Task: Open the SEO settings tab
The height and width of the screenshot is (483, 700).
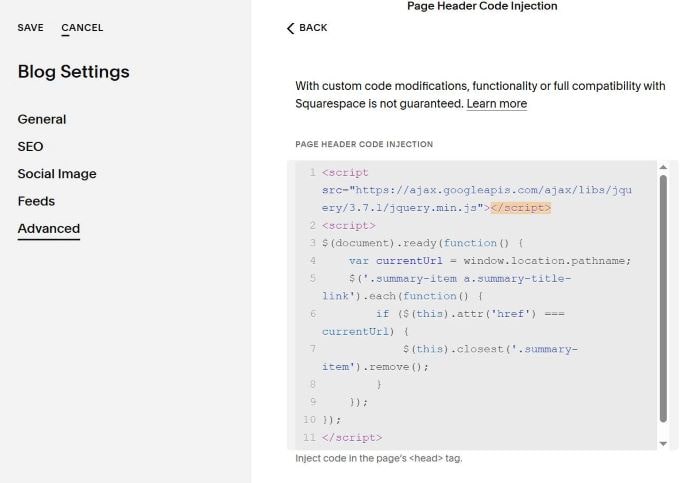Action: pyautogui.click(x=30, y=146)
